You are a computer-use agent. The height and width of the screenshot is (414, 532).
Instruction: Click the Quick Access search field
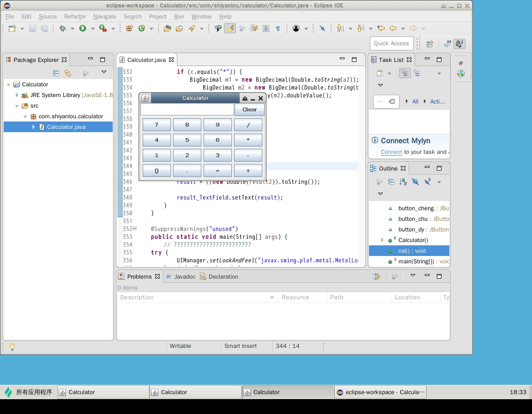point(391,43)
